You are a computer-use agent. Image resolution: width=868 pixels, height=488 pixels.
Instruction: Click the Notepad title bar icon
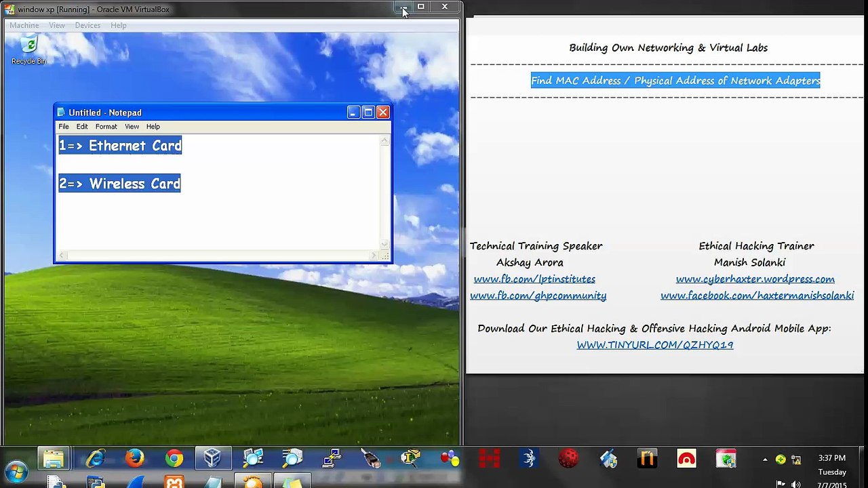coord(61,113)
